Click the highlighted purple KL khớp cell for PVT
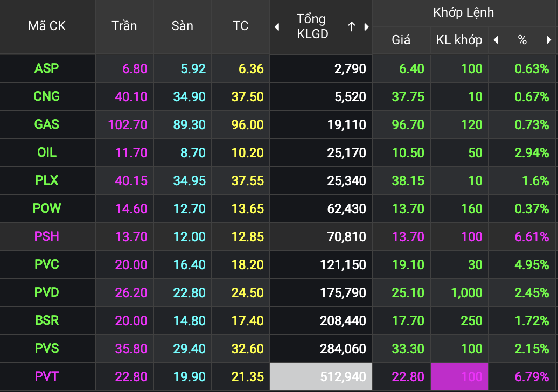Screen dimensions: 558x392 (x=459, y=376)
